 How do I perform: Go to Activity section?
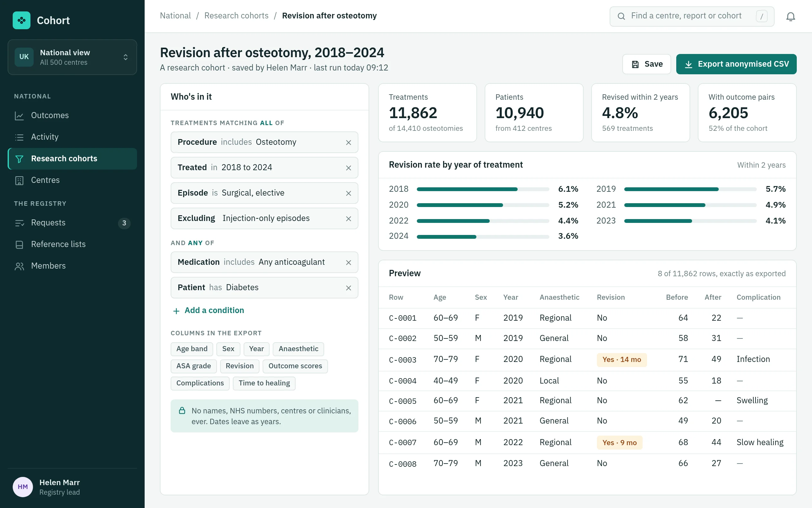click(x=72, y=137)
